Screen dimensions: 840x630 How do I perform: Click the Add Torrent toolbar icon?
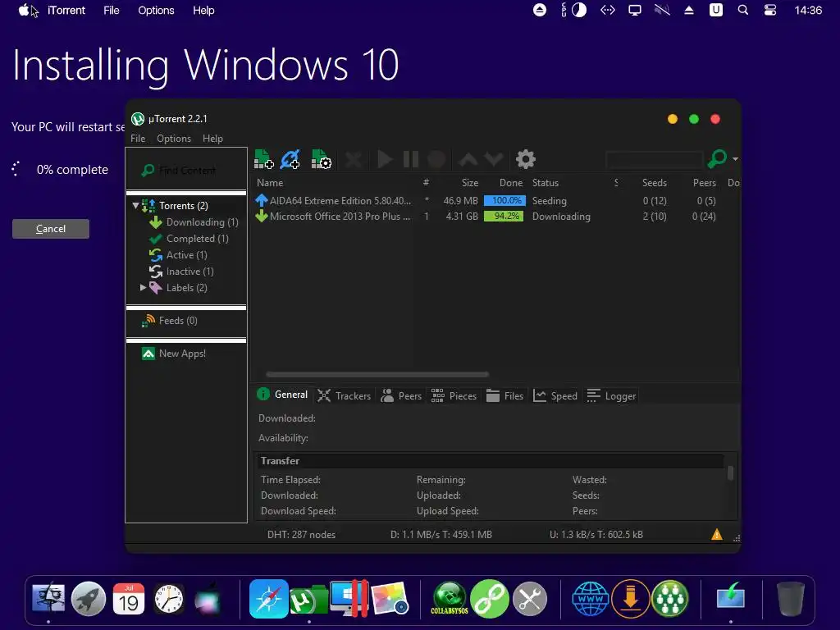pyautogui.click(x=263, y=159)
